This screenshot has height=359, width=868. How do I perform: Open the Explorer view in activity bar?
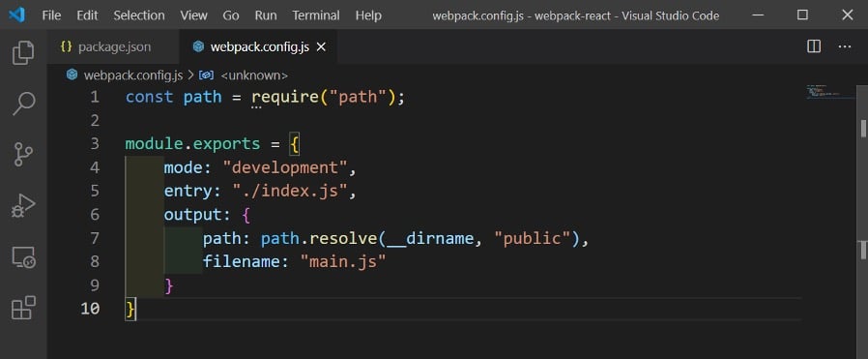23,53
